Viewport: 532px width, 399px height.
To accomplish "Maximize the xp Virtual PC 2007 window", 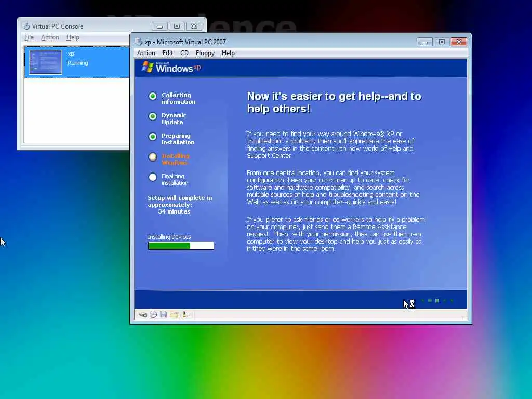I will (x=442, y=42).
